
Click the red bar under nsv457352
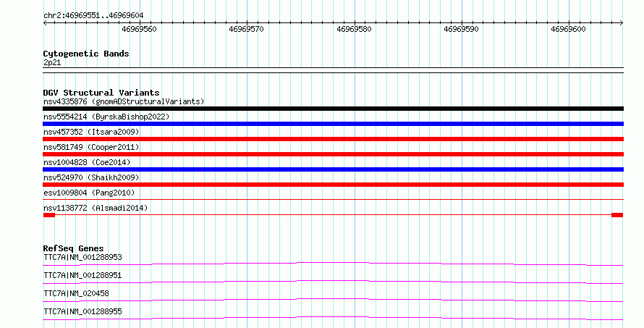click(x=333, y=139)
